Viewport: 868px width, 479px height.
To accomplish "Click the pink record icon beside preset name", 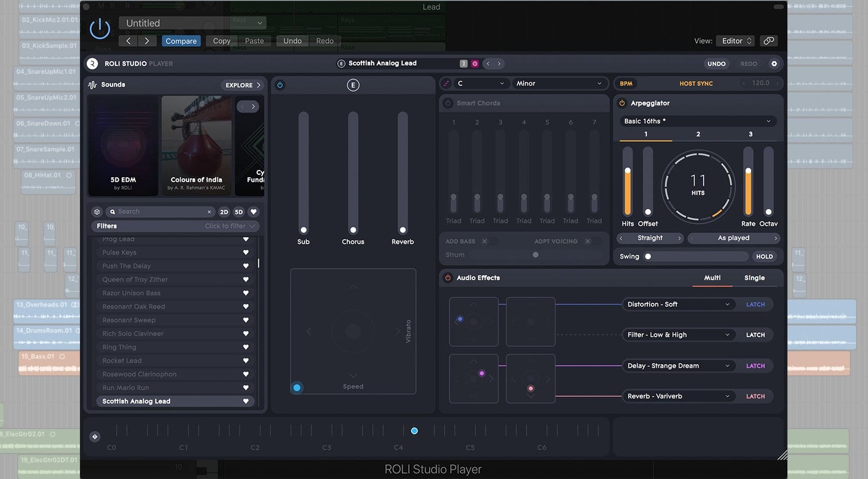I will [475, 64].
